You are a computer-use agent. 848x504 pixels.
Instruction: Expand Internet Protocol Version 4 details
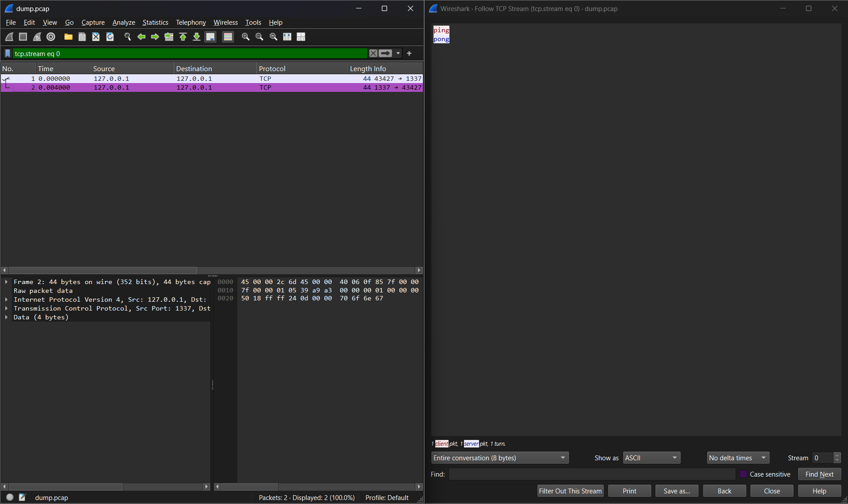coord(6,299)
